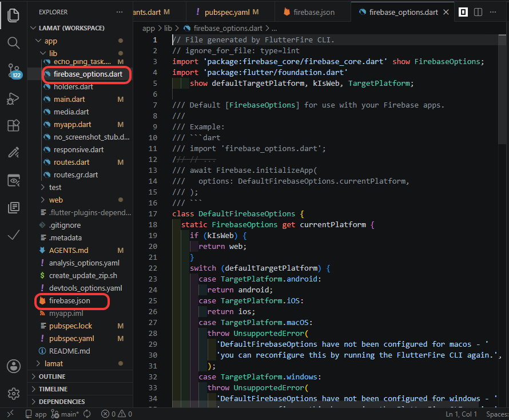Place cursor on line 17 class DefaultFirebaseOptions
This screenshot has width=509, height=420.
click(x=238, y=214)
